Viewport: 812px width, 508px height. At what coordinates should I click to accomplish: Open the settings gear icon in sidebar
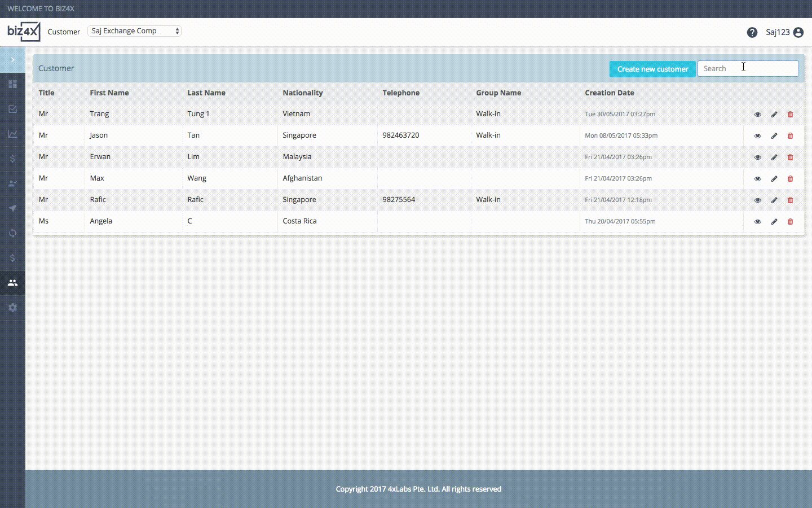point(12,308)
